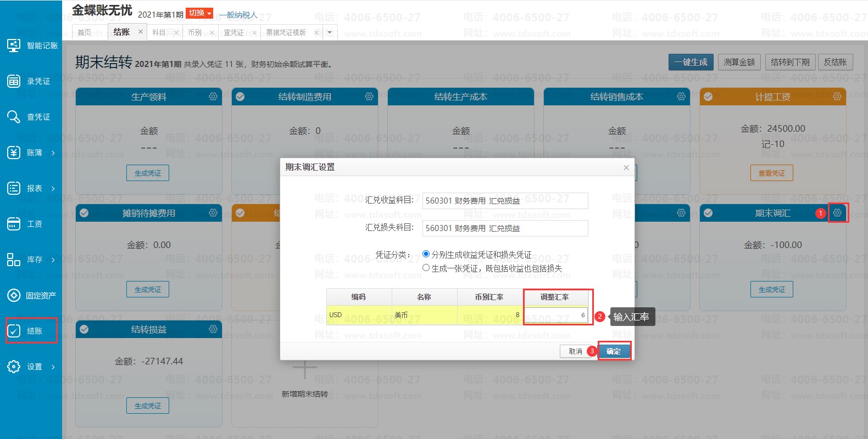
Task: Click the 固定资产 sidebar icon
Action: tap(14, 295)
